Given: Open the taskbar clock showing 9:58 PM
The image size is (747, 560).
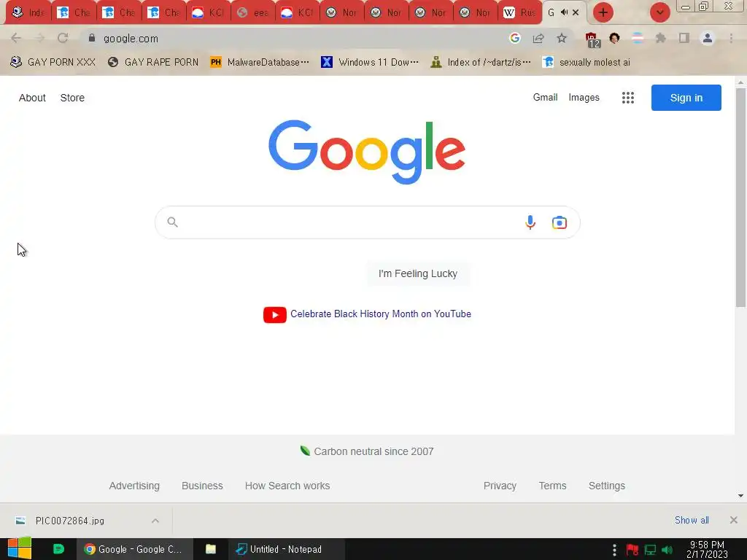Looking at the screenshot, I should click(707, 550).
